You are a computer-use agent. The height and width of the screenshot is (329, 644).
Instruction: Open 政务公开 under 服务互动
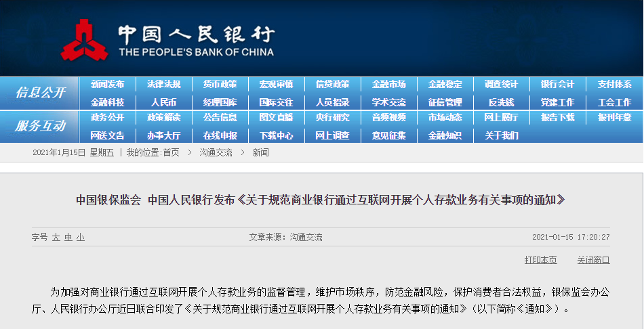point(107,117)
